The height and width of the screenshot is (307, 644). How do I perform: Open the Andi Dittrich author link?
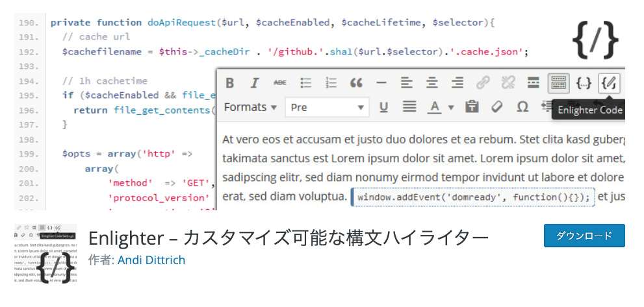151,260
